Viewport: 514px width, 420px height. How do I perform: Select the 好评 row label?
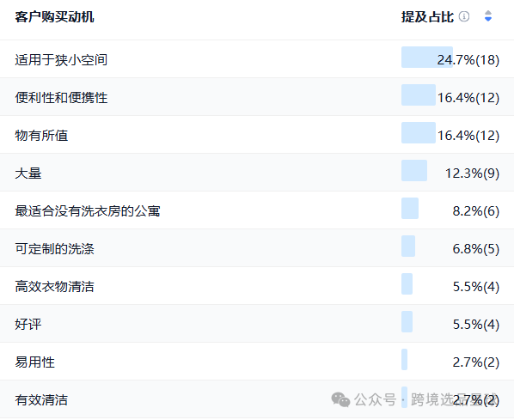[x=28, y=325]
